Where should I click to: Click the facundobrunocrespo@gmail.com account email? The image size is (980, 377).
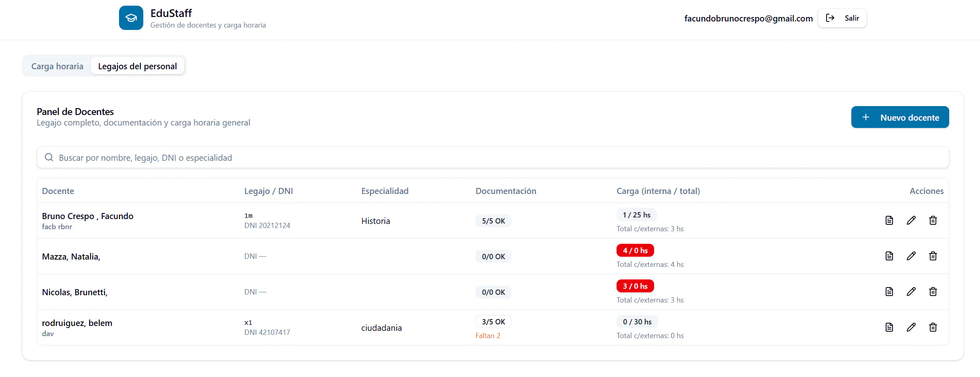point(748,18)
